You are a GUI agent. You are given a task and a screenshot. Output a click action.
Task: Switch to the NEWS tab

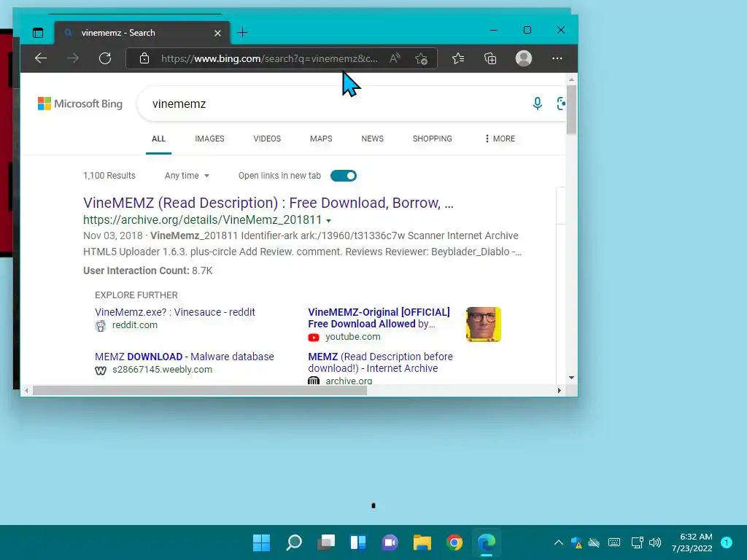[x=372, y=139]
